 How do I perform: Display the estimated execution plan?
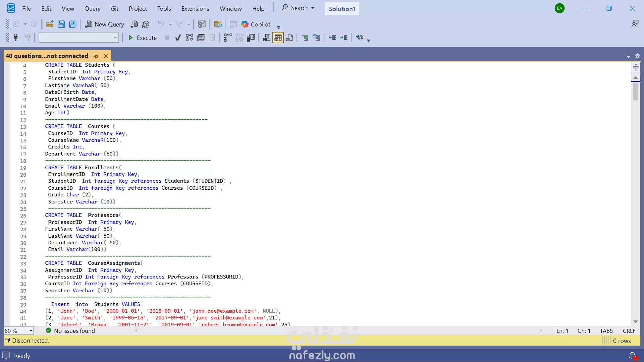click(190, 38)
